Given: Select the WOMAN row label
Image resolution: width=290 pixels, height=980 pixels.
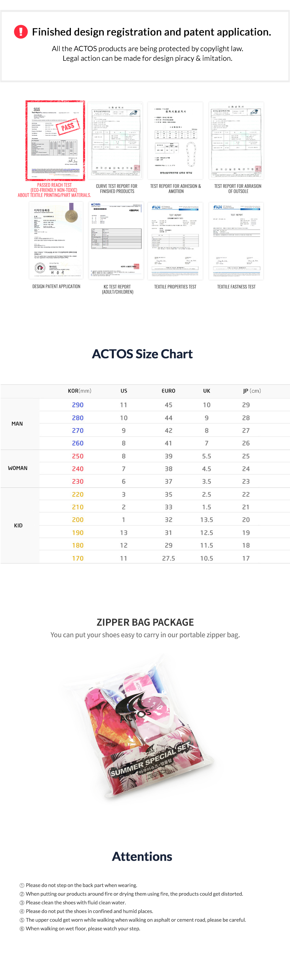Looking at the screenshot, I should coord(17,468).
